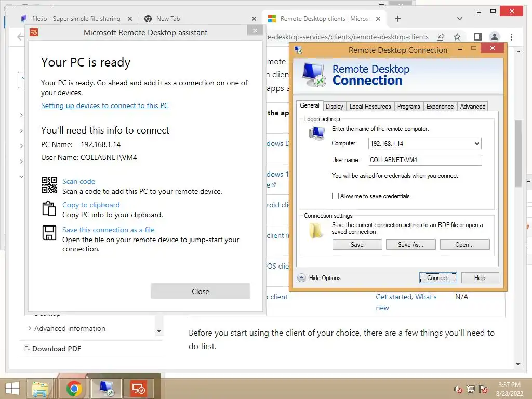Open the Advanced tab

point(473,107)
